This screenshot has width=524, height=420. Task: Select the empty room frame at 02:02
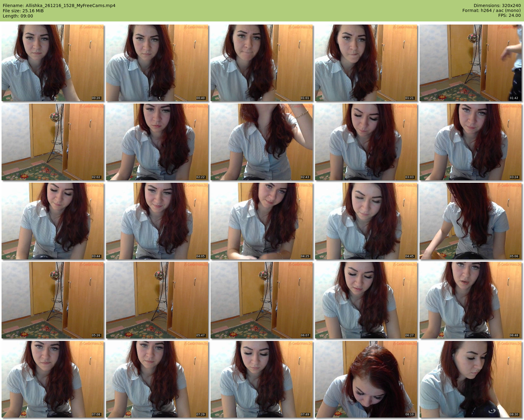click(x=53, y=142)
